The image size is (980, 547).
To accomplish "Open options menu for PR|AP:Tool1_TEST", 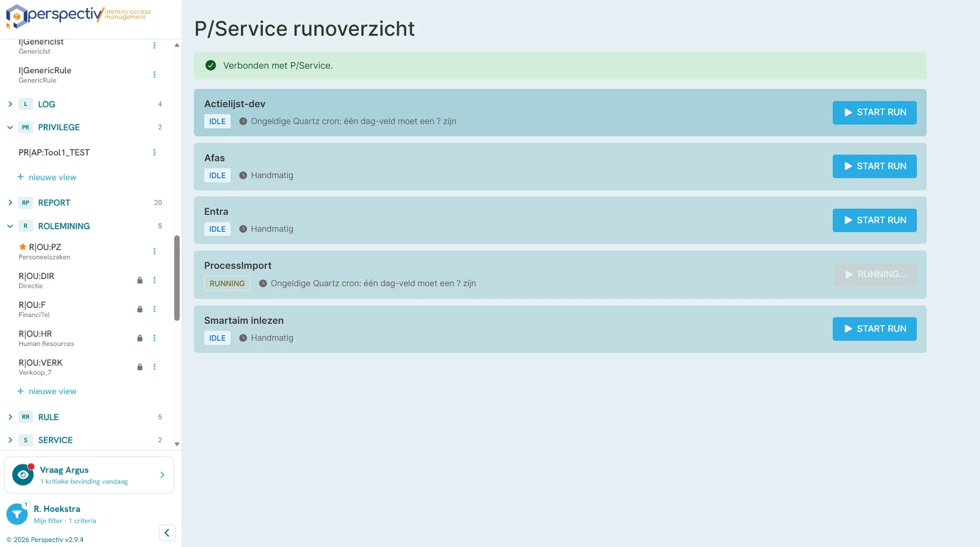I will coord(154,152).
